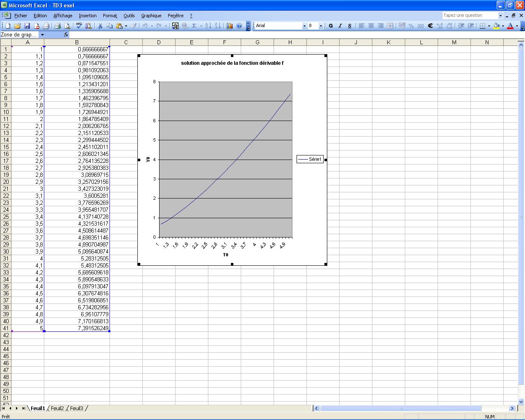The width and height of the screenshot is (525, 420).
Task: Go to first sheet tab navigation button
Action: [4, 408]
